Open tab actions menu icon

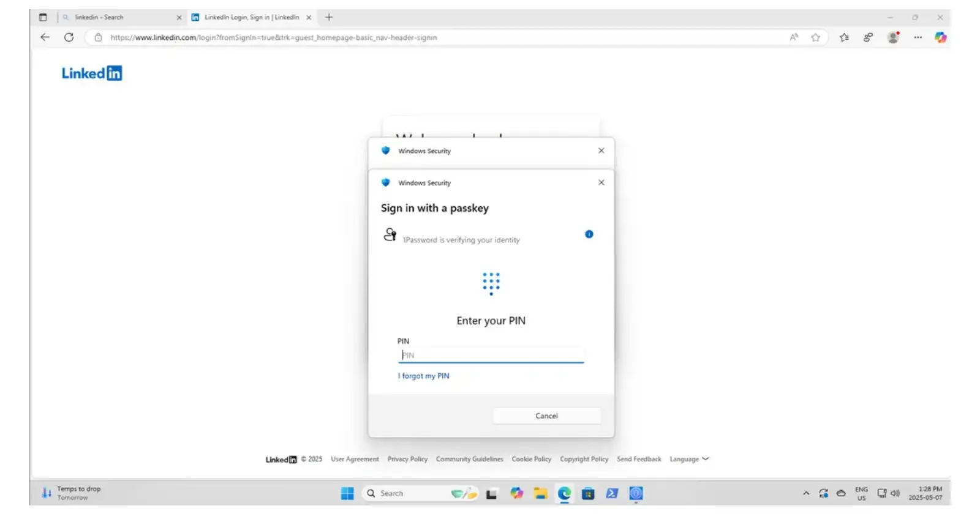[43, 17]
